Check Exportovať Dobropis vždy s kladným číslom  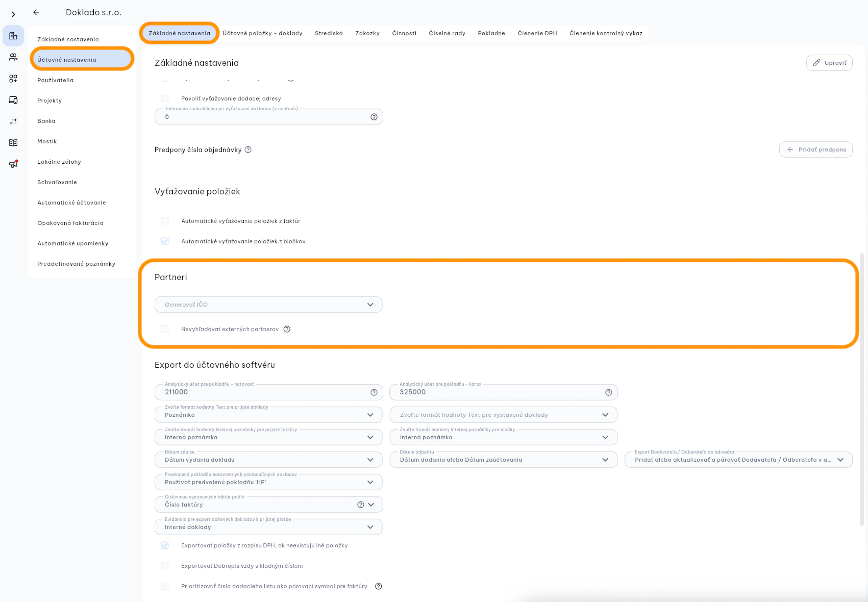point(165,565)
